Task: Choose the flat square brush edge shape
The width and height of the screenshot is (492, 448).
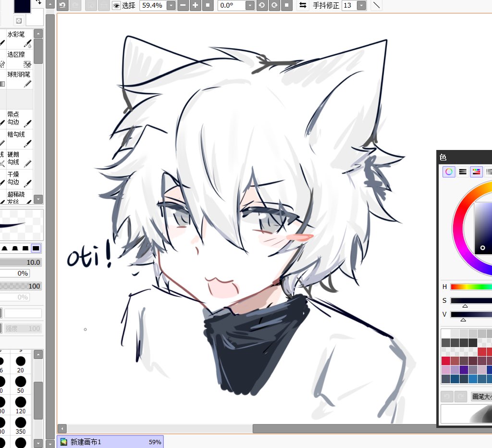Action: [x=25, y=249]
